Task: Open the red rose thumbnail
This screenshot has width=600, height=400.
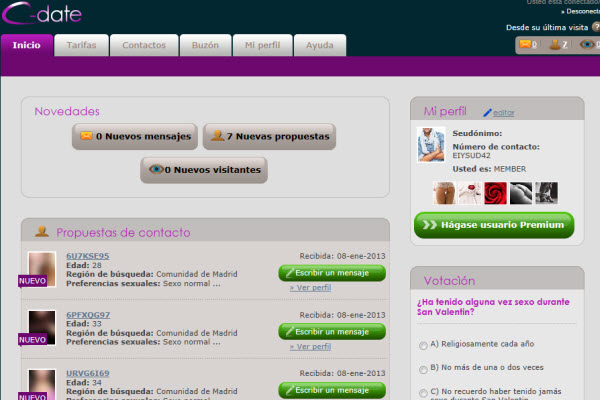Action: [495, 193]
